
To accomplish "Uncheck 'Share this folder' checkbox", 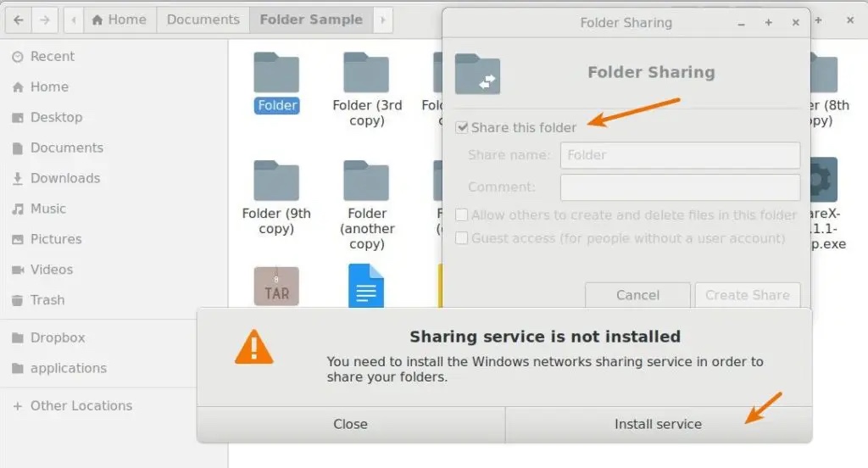I will click(462, 128).
